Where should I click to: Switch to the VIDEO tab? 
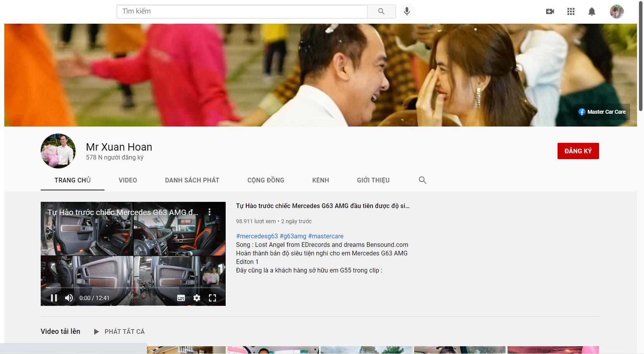pyautogui.click(x=128, y=180)
